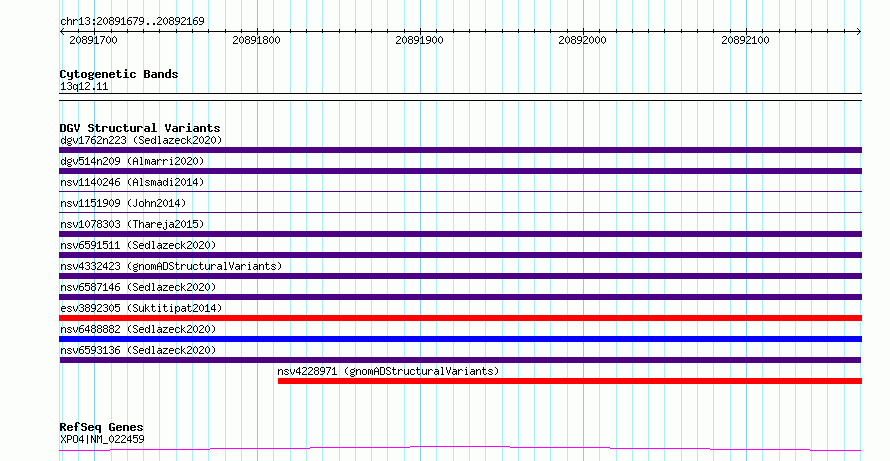Click the purple bar for nsv6587146

point(460,297)
